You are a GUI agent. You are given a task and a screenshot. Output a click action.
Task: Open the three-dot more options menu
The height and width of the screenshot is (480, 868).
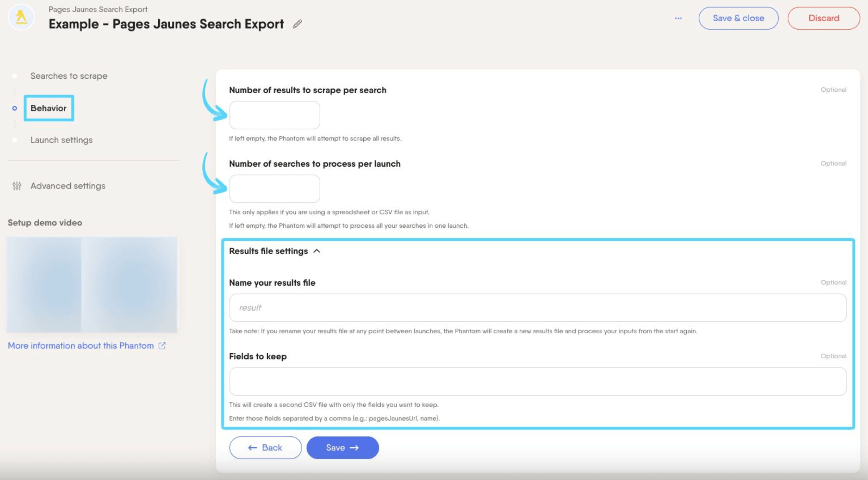coord(678,18)
